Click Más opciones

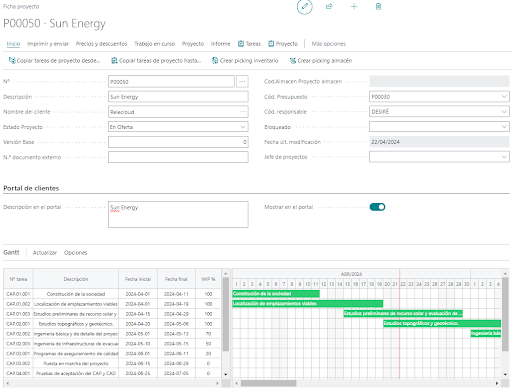(329, 44)
